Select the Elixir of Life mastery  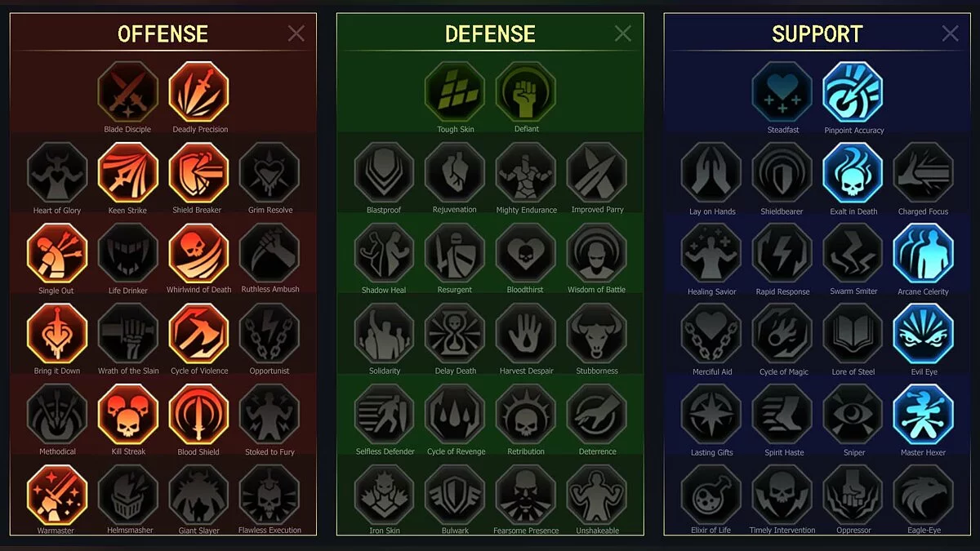coord(711,495)
